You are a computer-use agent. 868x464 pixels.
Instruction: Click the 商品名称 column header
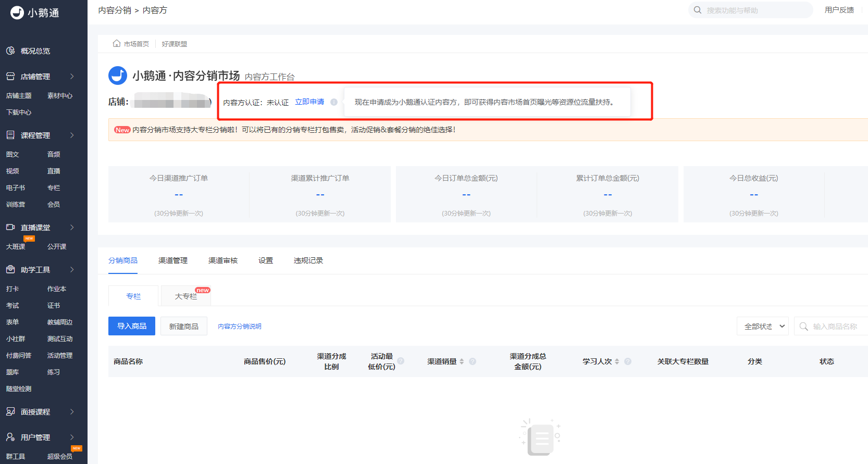[128, 361]
